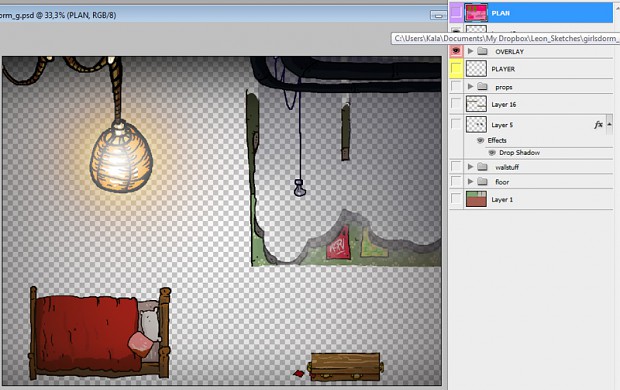Select the Layer 5 name
Screen dimensions: 620x390
502,125
